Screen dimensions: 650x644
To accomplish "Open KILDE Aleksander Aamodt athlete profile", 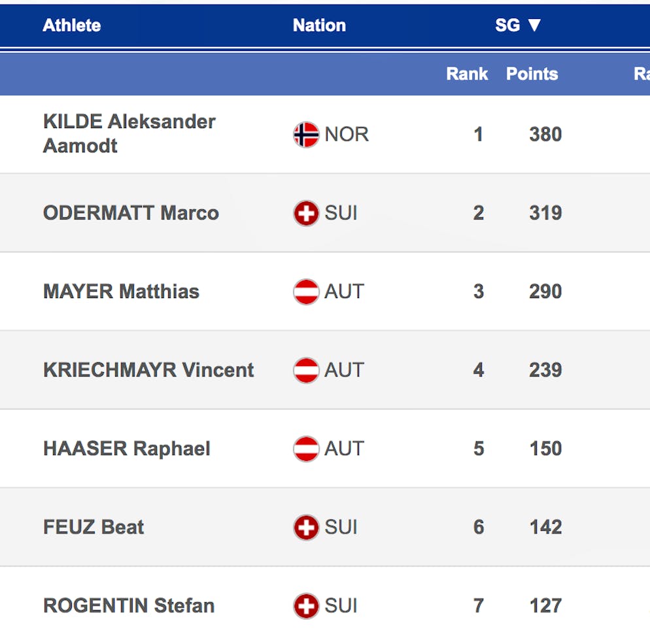I will click(x=129, y=133).
